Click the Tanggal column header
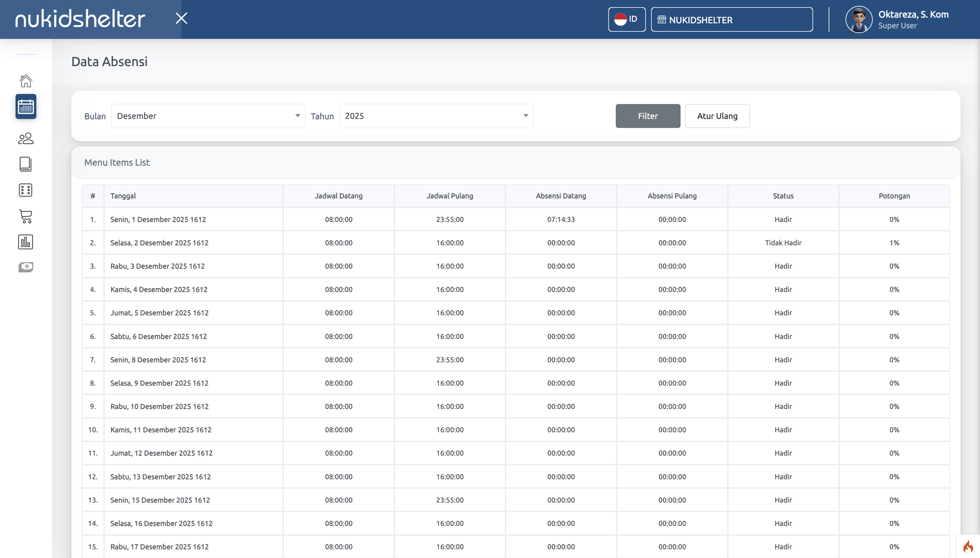This screenshot has height=558, width=980. 123,196
